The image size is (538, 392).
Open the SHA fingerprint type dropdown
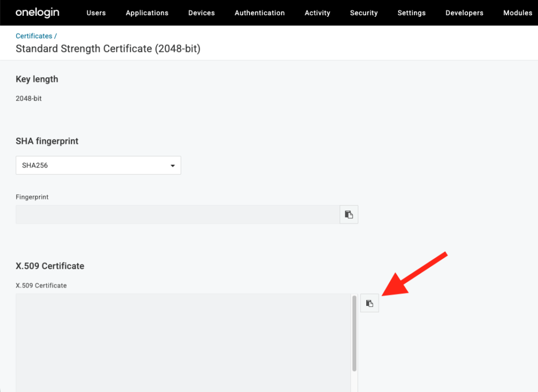[x=98, y=165]
